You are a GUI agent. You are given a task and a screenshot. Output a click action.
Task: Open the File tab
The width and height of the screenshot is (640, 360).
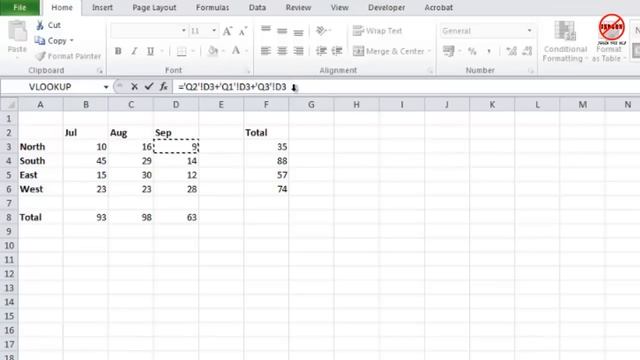click(x=20, y=7)
